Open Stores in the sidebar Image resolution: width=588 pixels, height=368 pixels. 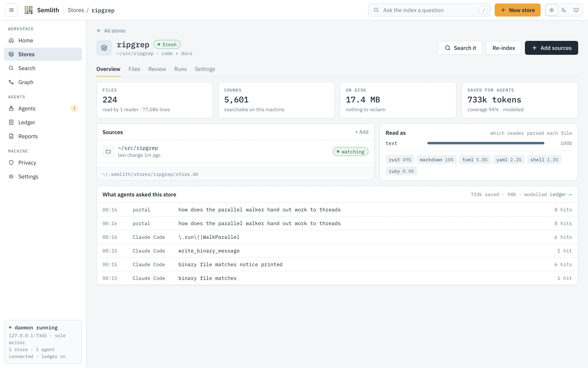point(43,54)
